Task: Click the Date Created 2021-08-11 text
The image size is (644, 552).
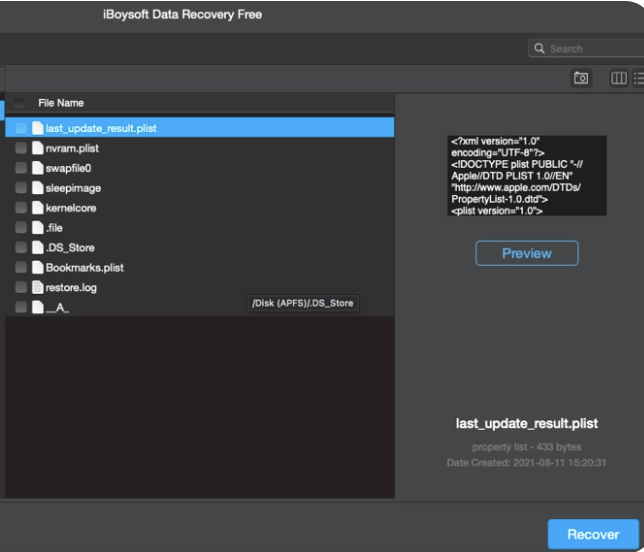Action: 527,463
